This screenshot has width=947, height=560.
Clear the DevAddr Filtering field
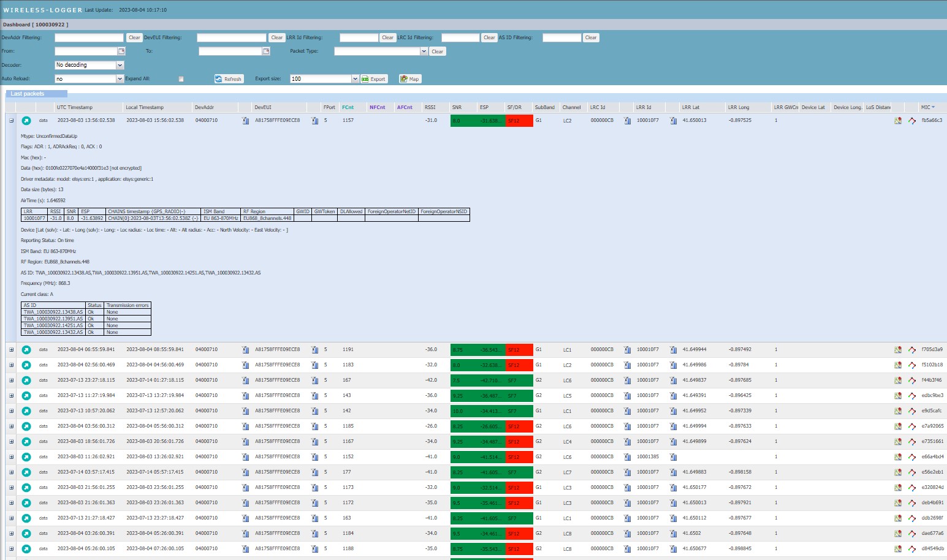(134, 37)
